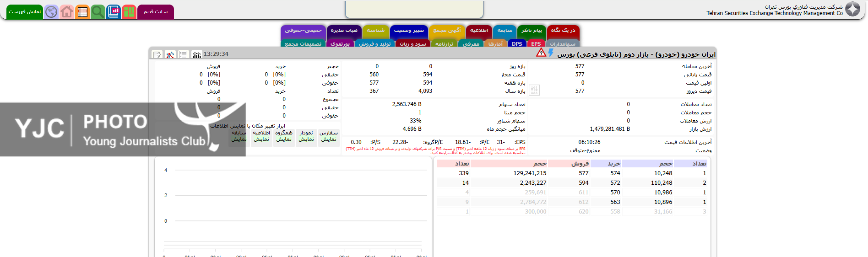Click sell count 339 in order book
The width and height of the screenshot is (868, 257).
coord(464,173)
